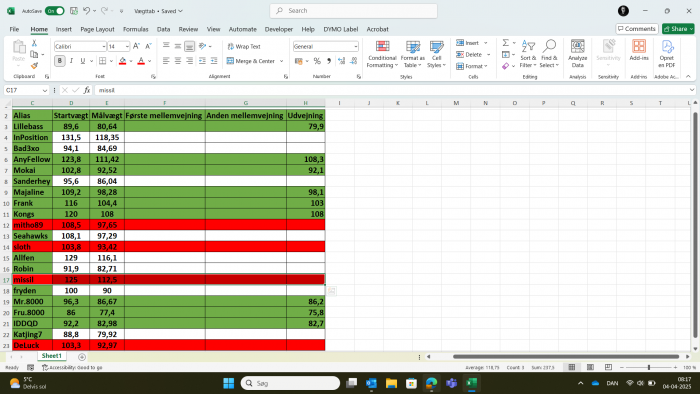Toggle the AutoSave switch

click(54, 11)
